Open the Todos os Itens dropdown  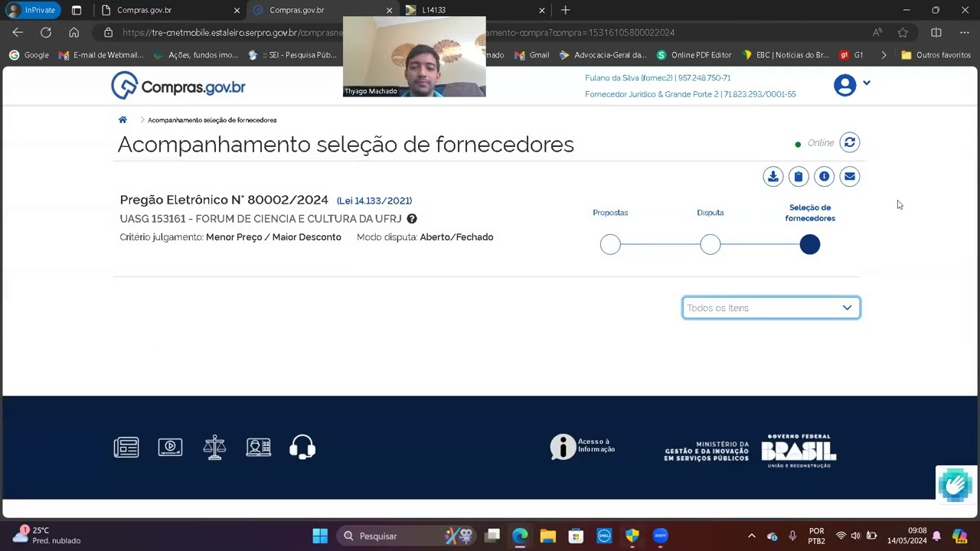point(771,308)
